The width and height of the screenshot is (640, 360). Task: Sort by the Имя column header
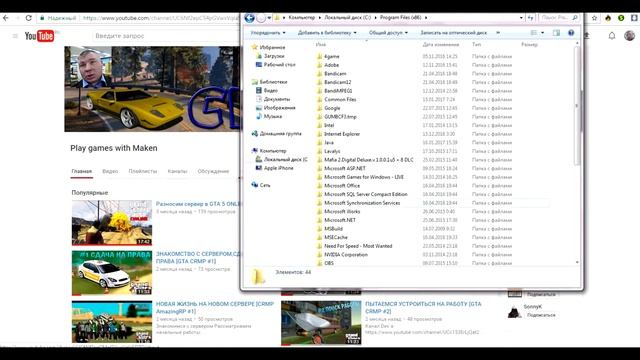pos(321,44)
